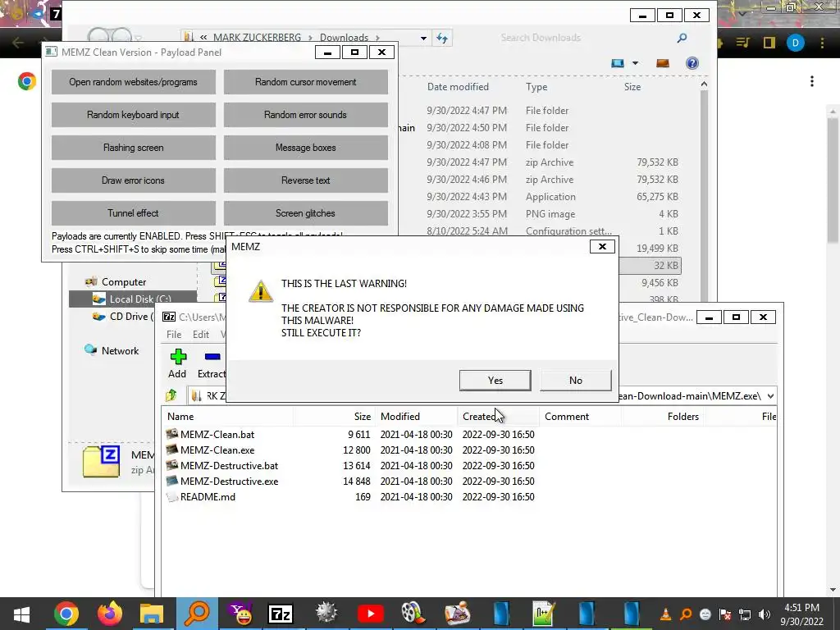Open Firefox from the taskbar
840x630 pixels.
tap(110, 614)
